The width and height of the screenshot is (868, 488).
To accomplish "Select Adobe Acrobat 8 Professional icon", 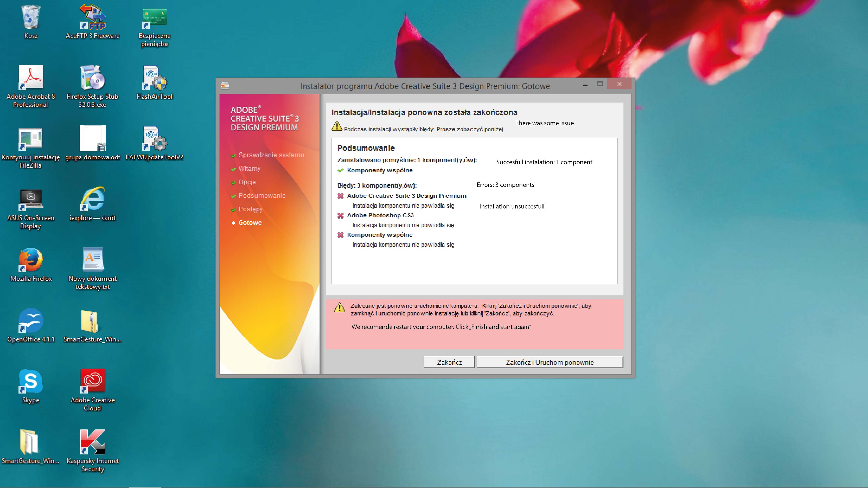I will tap(31, 78).
